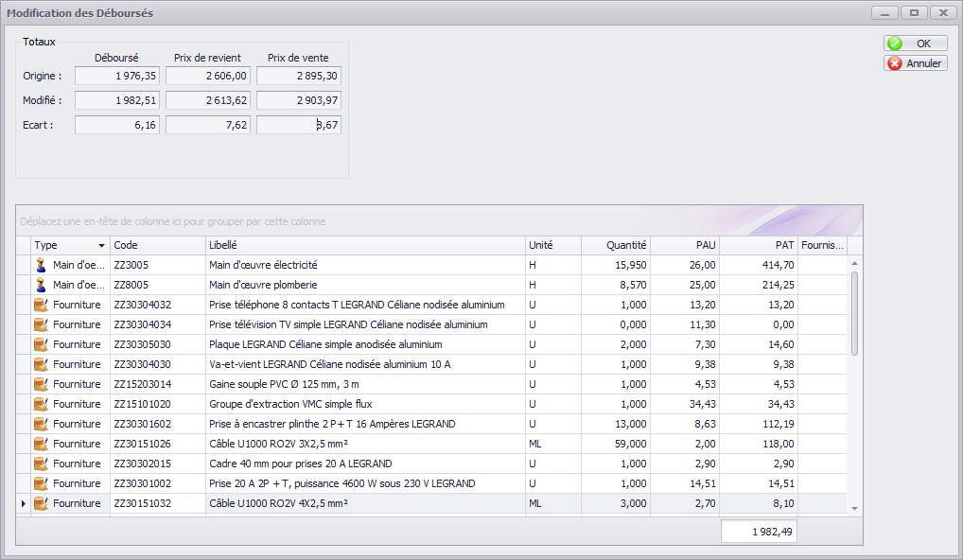Sort by the PAT column header
The height and width of the screenshot is (560, 963).
click(759, 245)
